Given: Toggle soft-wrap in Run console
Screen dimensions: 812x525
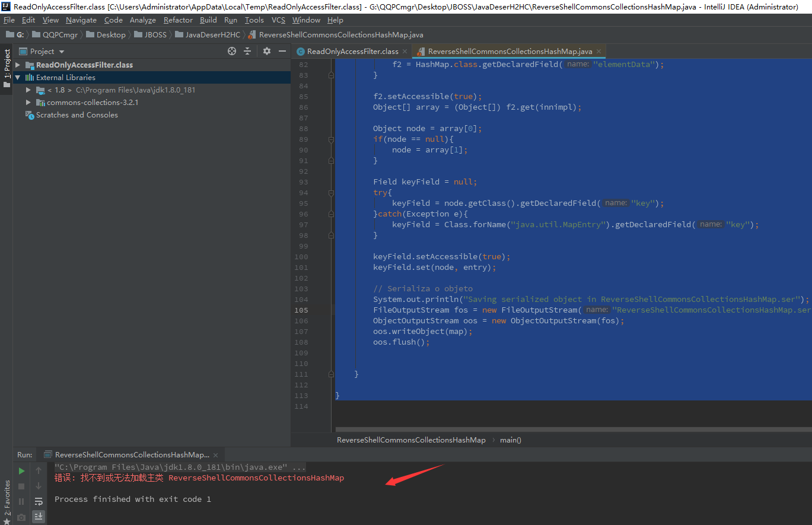Looking at the screenshot, I should coord(39,502).
